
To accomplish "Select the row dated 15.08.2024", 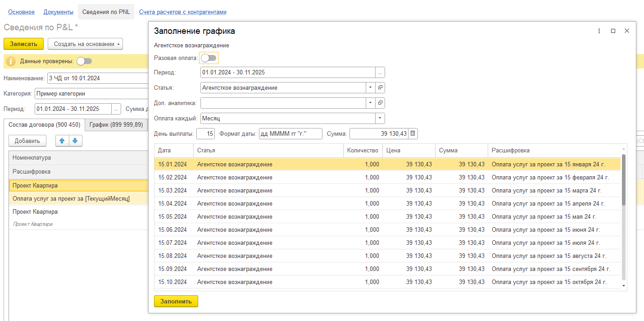I will 387,256.
